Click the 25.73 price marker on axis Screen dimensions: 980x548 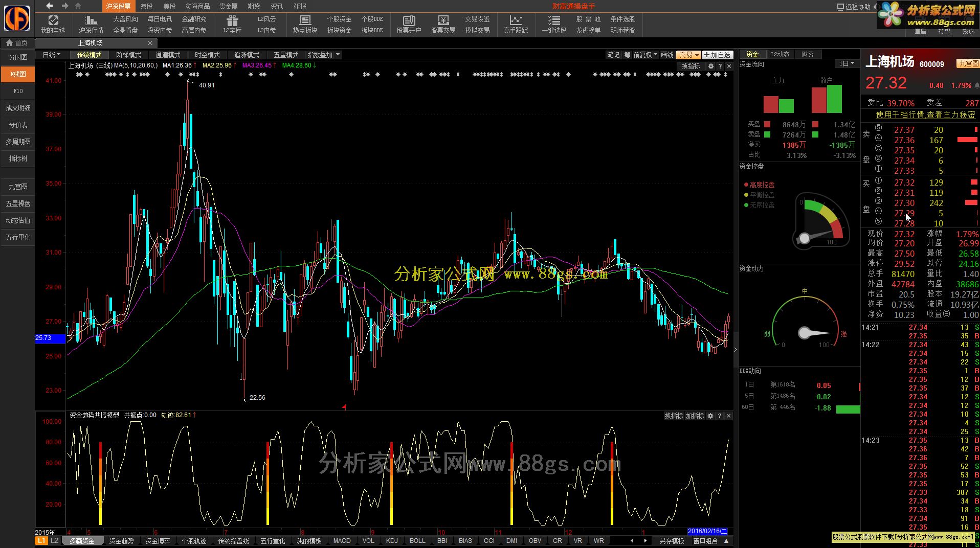tap(50, 338)
